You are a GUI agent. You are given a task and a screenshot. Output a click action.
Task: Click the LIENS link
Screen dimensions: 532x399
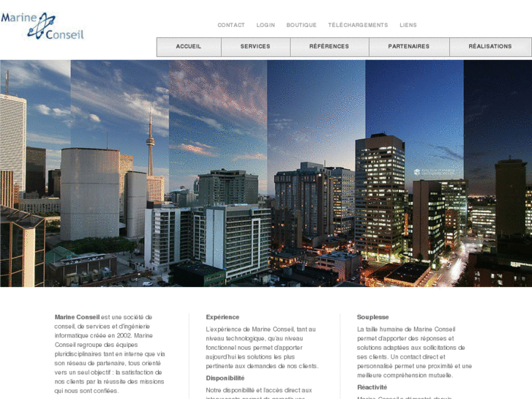tap(408, 25)
